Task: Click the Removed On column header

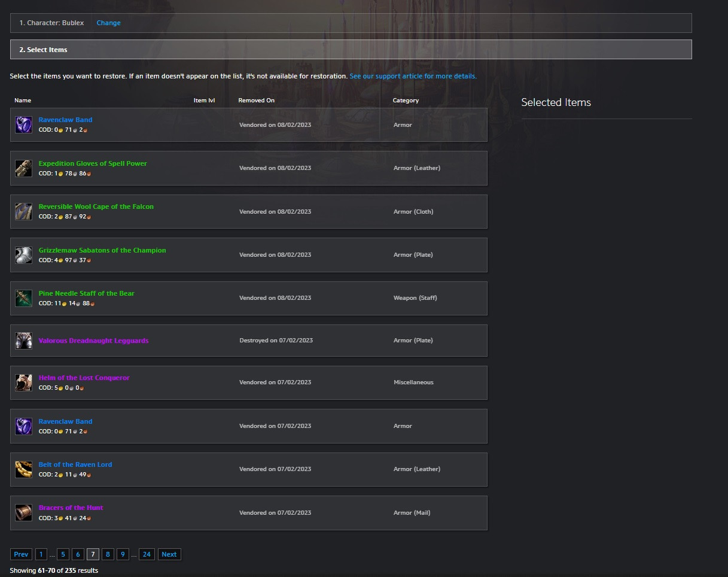Action: pyautogui.click(x=256, y=101)
